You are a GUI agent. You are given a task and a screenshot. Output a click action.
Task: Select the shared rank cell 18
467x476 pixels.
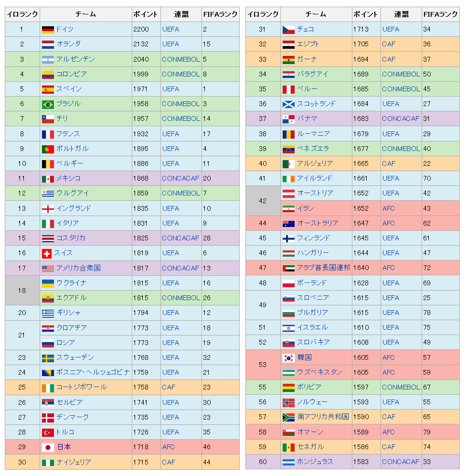(22, 291)
